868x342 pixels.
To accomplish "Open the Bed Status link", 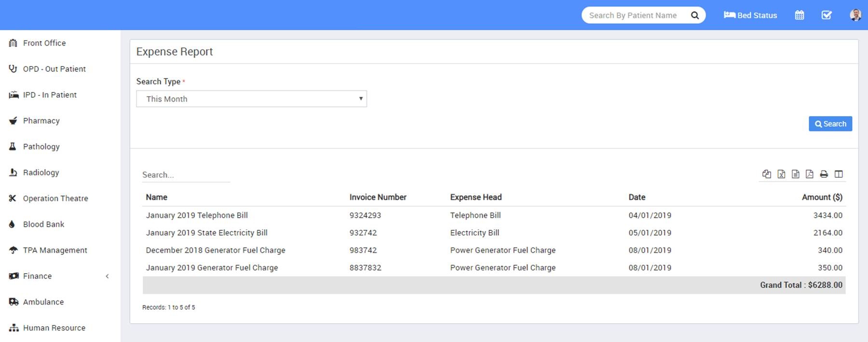I will coord(750,15).
